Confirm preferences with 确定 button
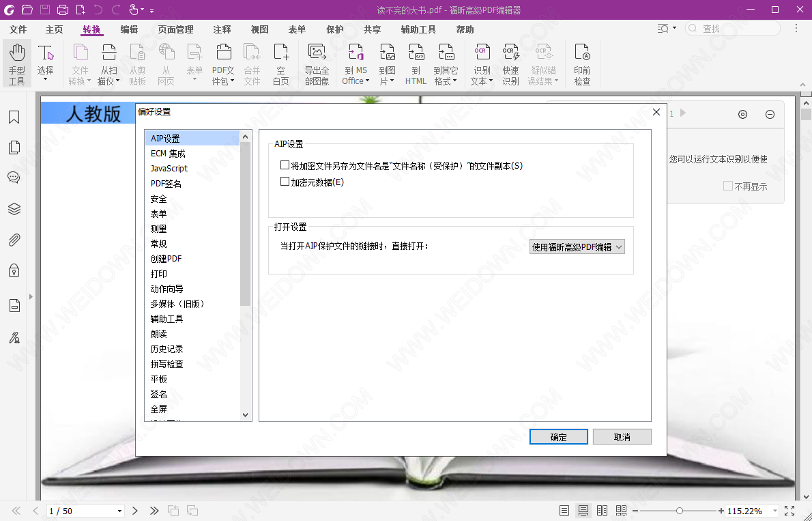Image resolution: width=812 pixels, height=521 pixels. click(x=559, y=437)
